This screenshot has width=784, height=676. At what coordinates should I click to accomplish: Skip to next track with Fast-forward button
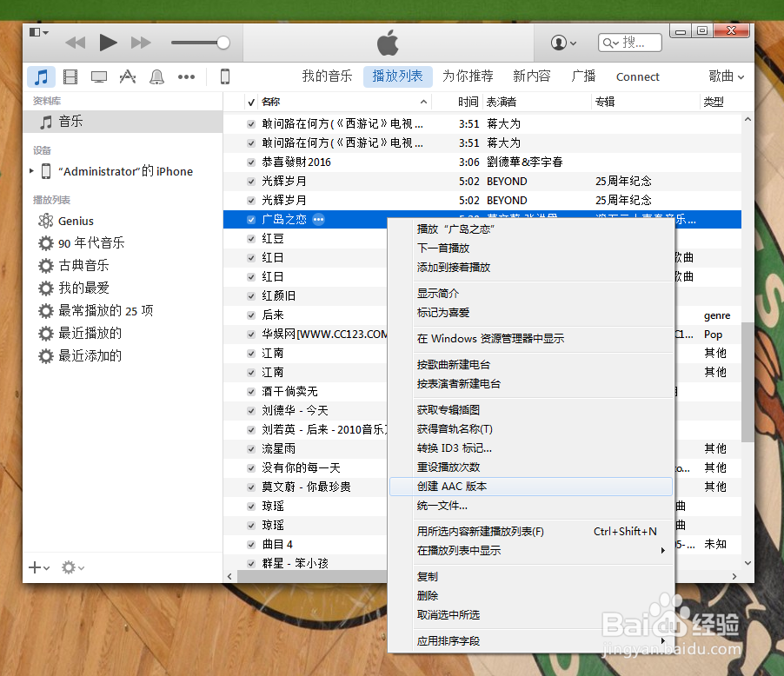[141, 43]
